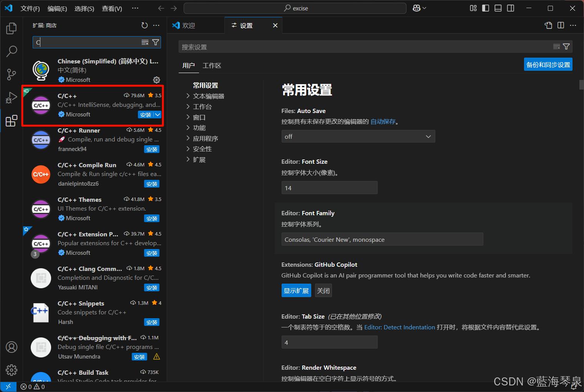
Task: Switch to 用户 settings scope tab
Action: (x=189, y=65)
